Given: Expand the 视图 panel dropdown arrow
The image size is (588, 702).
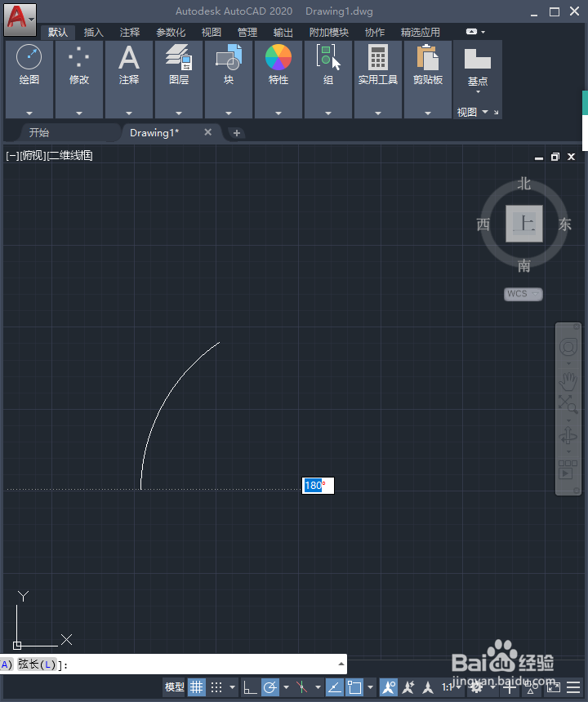Looking at the screenshot, I should coord(485,112).
